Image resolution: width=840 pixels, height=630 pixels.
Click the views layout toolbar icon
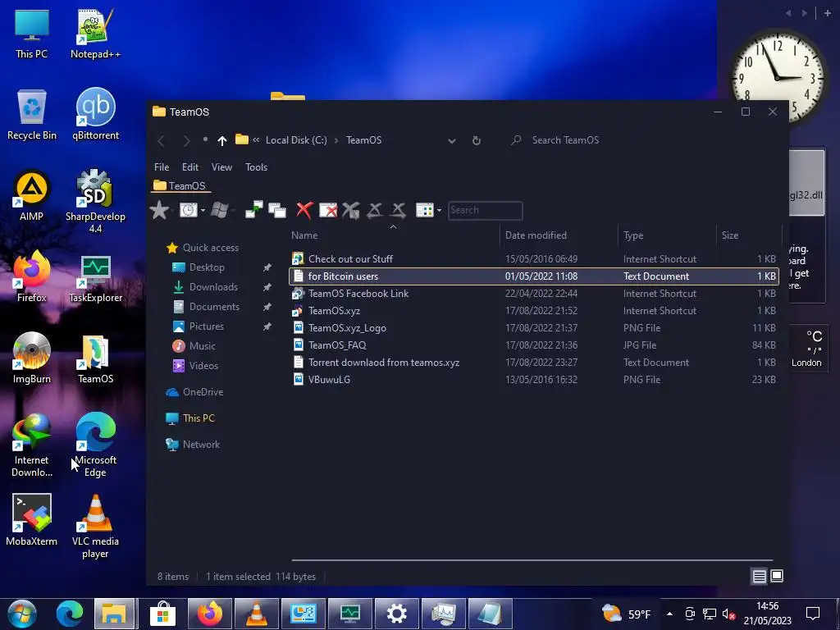(425, 210)
